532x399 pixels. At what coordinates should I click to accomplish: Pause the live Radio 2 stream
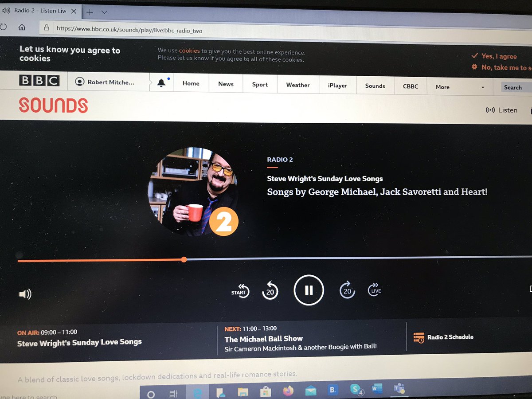(x=309, y=290)
